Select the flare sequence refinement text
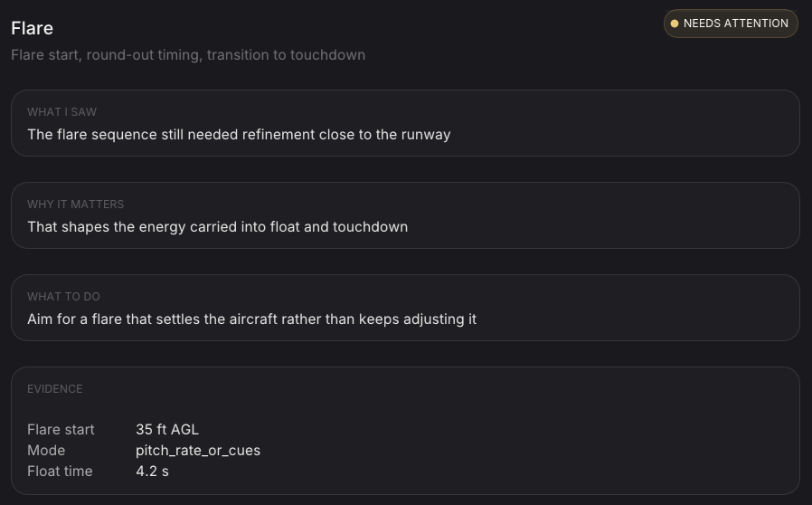Image resolution: width=812 pixels, height=505 pixels. click(239, 134)
